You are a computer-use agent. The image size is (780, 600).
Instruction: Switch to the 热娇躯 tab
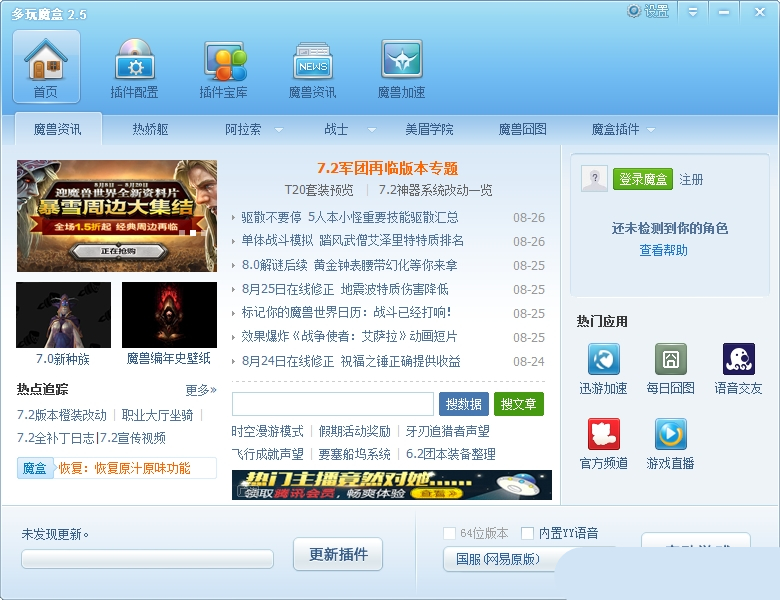pyautogui.click(x=150, y=130)
